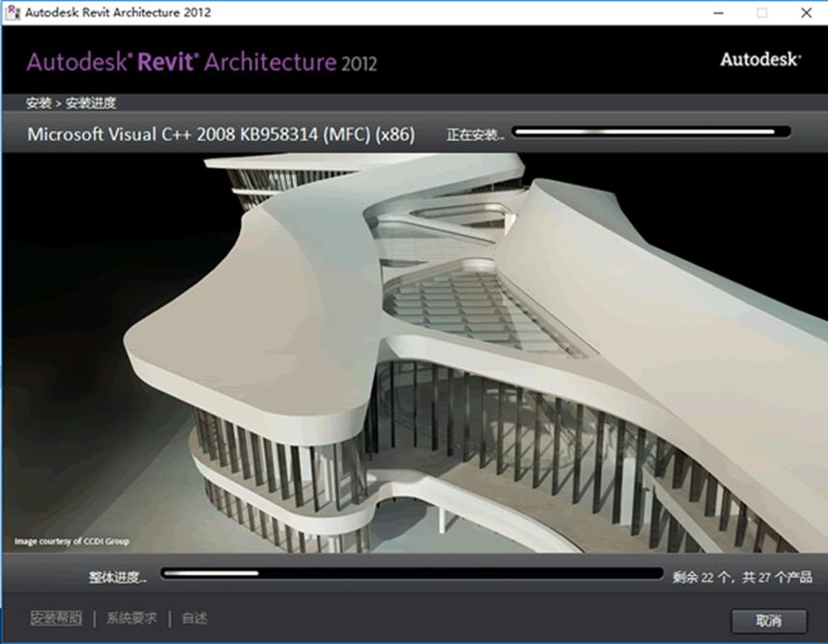Click the 正在安装 status label
Screen dimensions: 828x644
coord(475,135)
